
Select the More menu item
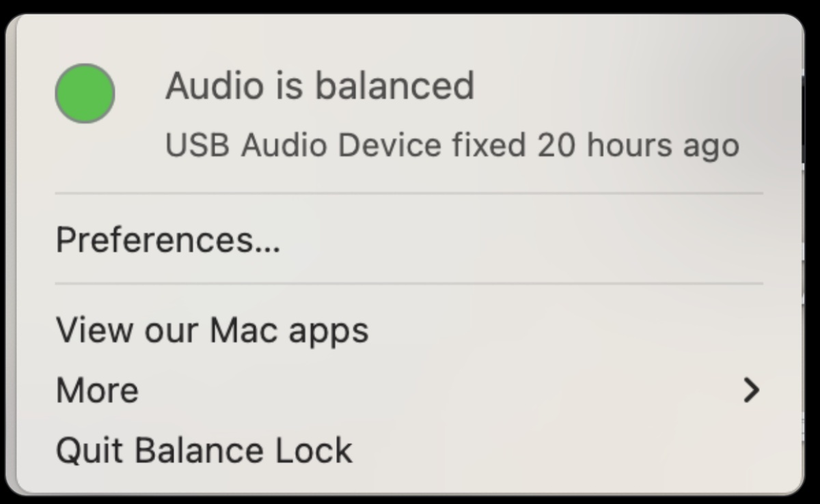tap(96, 390)
